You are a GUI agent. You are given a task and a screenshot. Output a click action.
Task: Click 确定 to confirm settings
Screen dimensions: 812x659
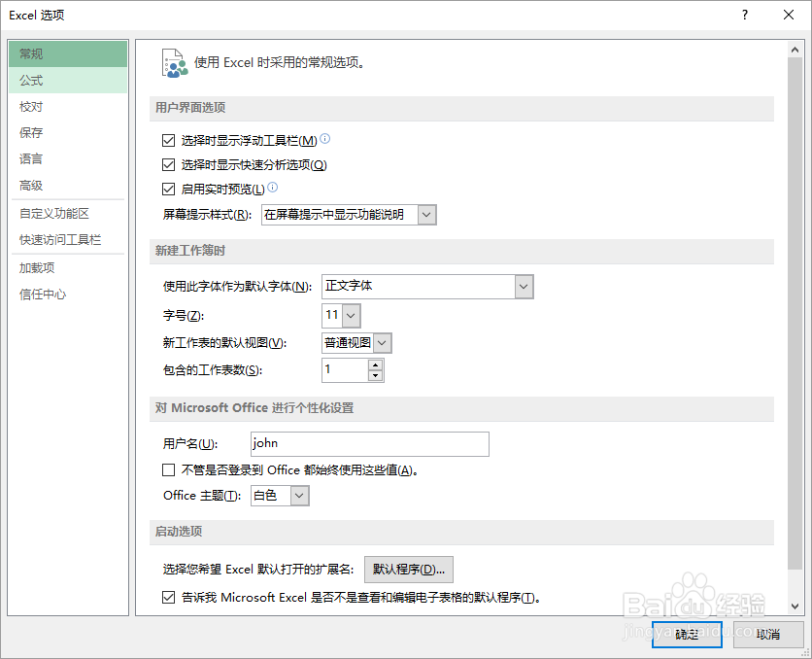pyautogui.click(x=687, y=634)
